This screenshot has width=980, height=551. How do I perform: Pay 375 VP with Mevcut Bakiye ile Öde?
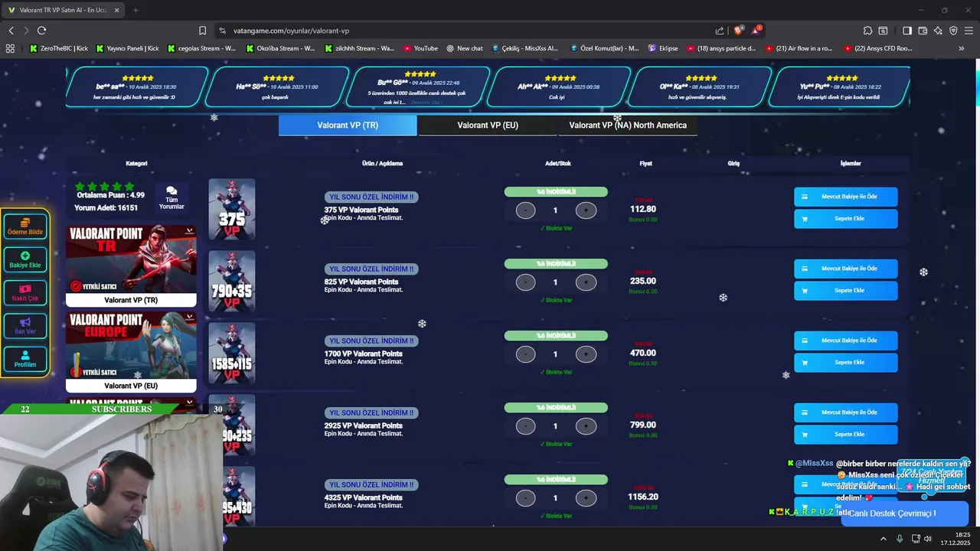[845, 197]
